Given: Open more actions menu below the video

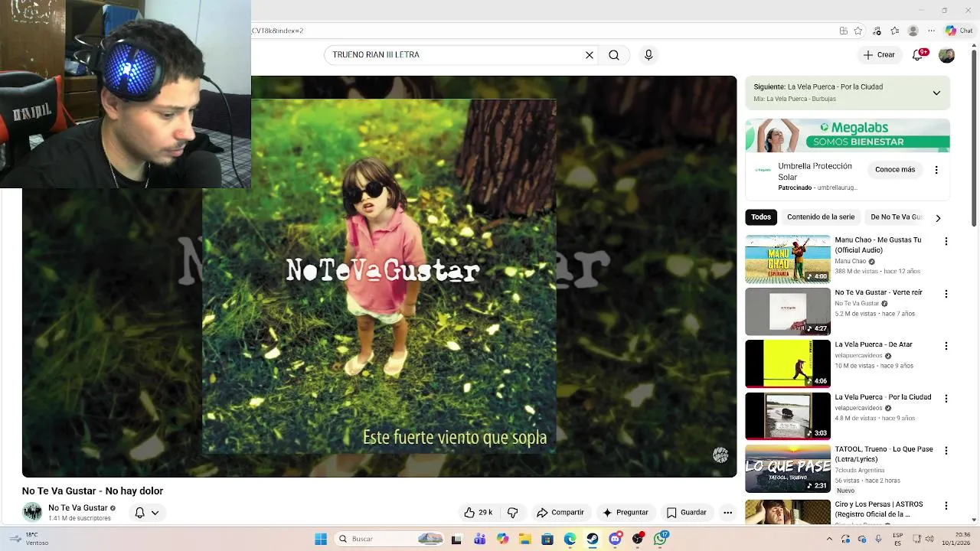Looking at the screenshot, I should [728, 513].
